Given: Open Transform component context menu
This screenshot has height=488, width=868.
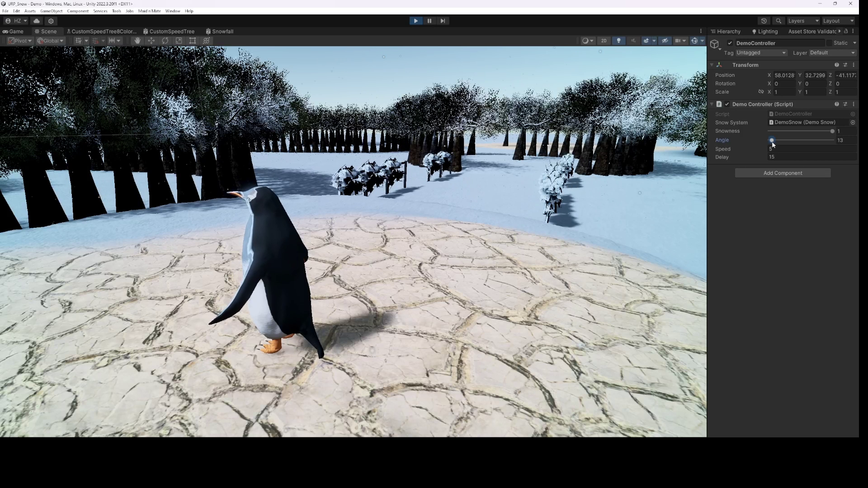Looking at the screenshot, I should click(x=854, y=65).
